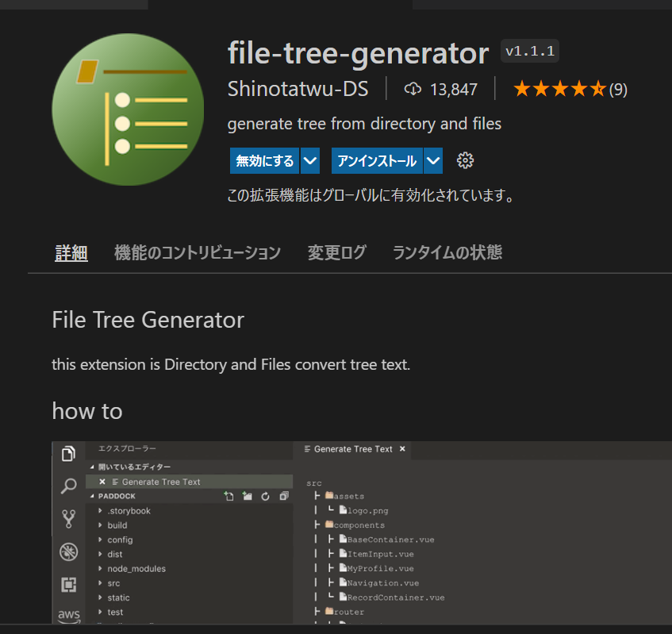
Task: Click the file-tree-generator extension logo
Action: tap(128, 110)
